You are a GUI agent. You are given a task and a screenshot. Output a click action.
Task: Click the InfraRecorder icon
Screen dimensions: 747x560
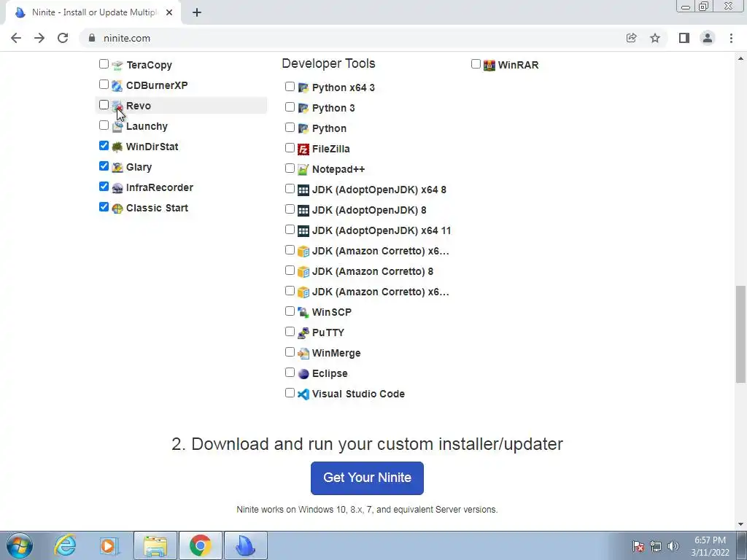tap(117, 188)
